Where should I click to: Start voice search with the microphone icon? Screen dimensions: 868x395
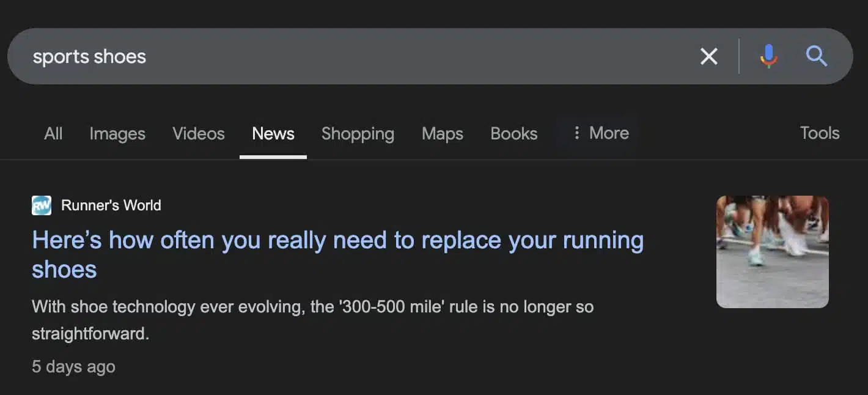768,56
